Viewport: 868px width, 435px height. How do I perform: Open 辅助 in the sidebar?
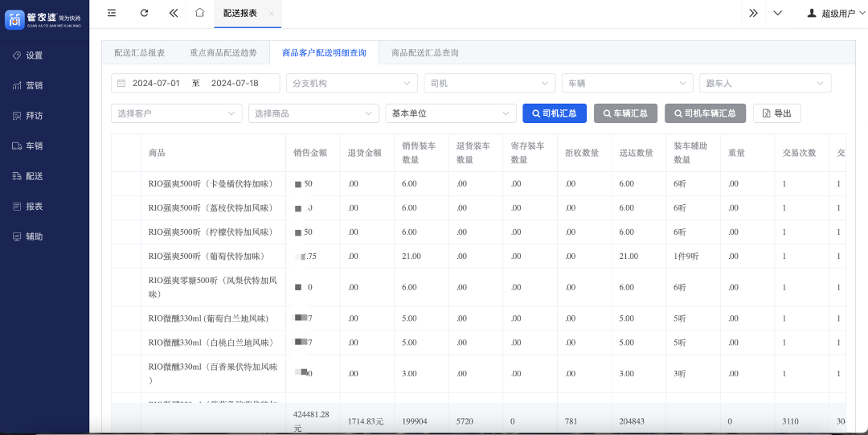34,237
